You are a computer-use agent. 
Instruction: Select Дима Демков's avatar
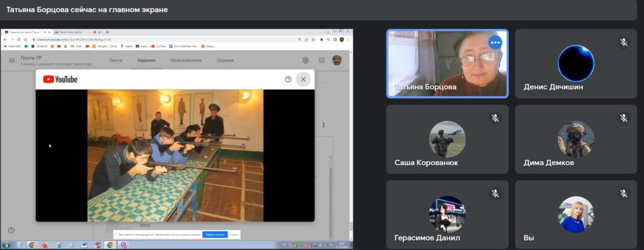point(576,139)
